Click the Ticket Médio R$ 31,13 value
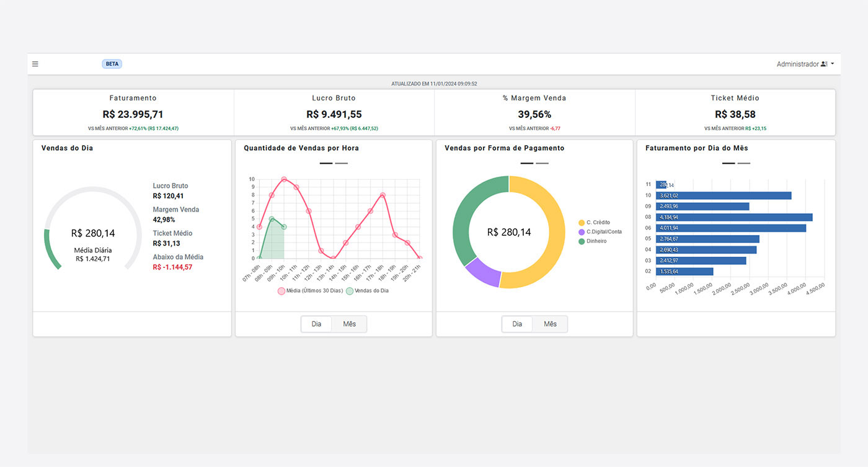The height and width of the screenshot is (467, 868). (166, 243)
